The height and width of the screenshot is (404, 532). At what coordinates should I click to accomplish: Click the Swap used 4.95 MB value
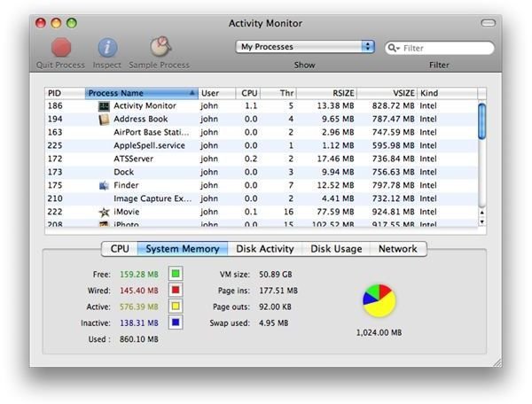point(273,323)
